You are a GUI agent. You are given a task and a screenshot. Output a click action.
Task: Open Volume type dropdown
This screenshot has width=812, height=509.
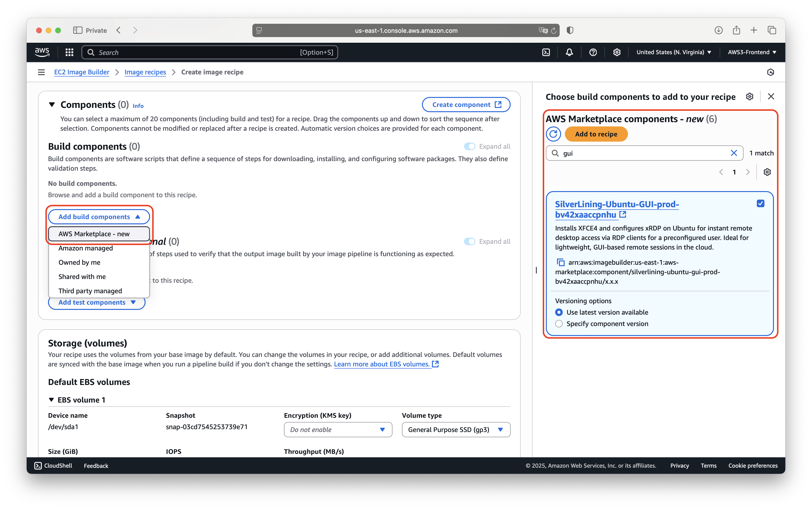(456, 430)
